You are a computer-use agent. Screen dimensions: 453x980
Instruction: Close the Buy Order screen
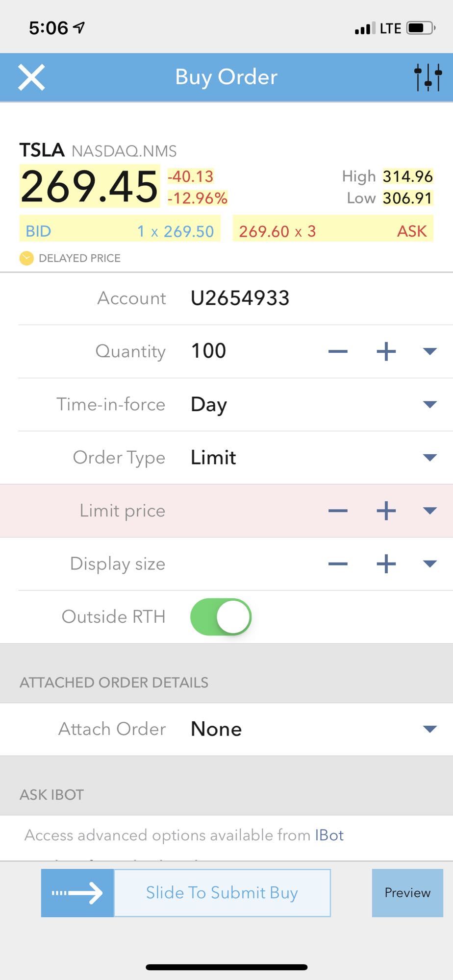point(31,77)
